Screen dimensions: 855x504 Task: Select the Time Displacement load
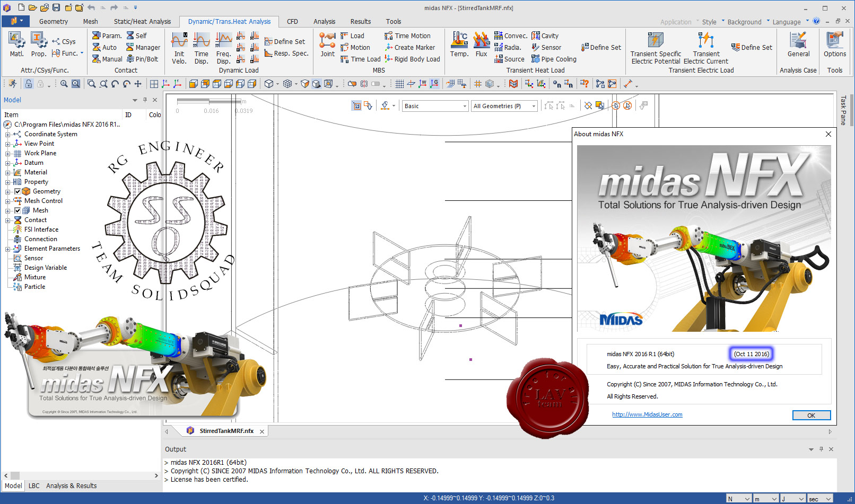(201, 48)
